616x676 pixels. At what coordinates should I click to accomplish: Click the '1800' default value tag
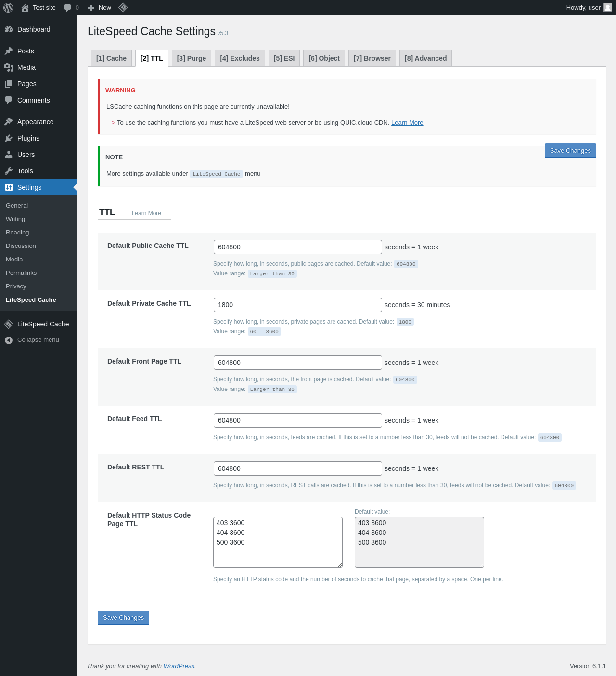click(x=405, y=322)
